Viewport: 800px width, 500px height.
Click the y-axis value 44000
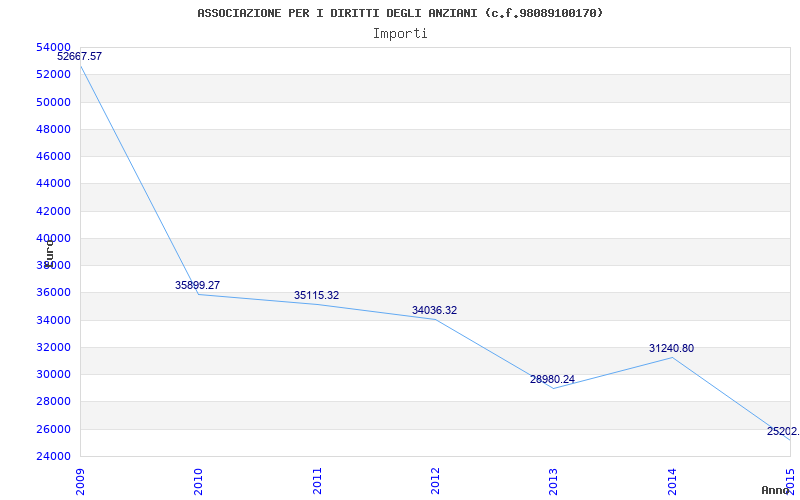(x=54, y=184)
